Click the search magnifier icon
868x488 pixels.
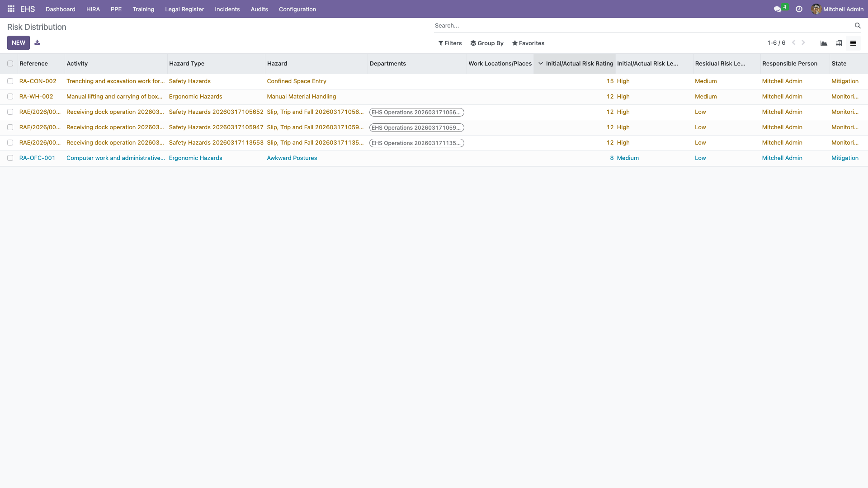tap(857, 26)
